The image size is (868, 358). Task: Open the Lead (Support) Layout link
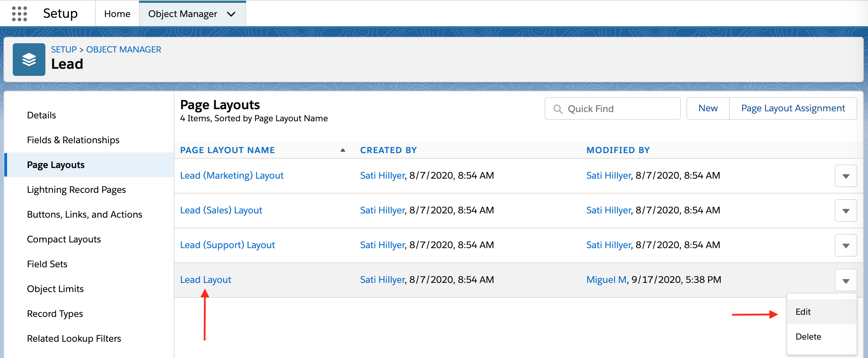(228, 245)
